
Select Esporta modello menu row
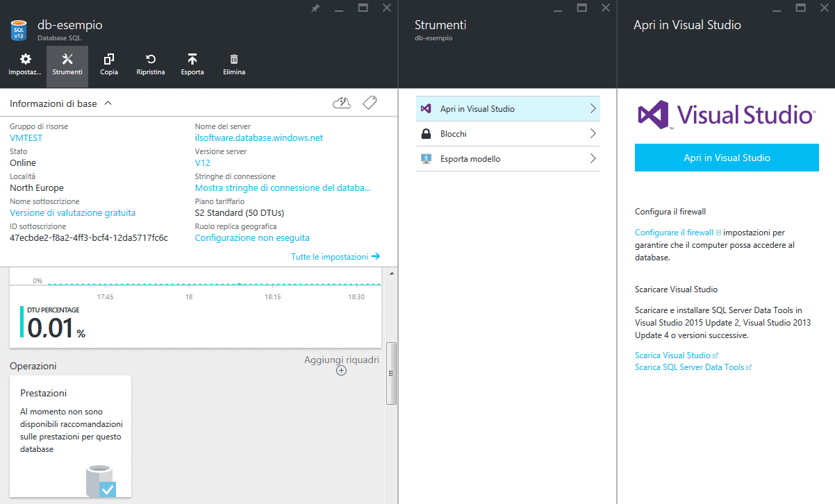point(508,159)
